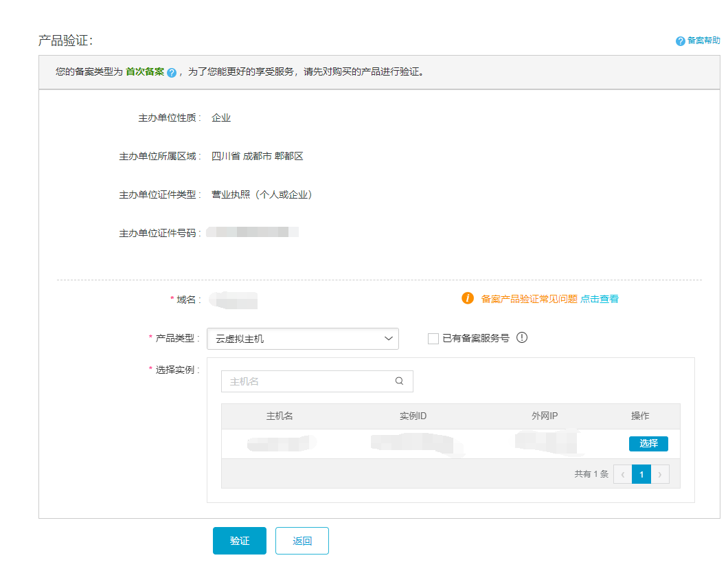
Task: Click the 企业 value next to 主办单位性质
Action: click(221, 118)
